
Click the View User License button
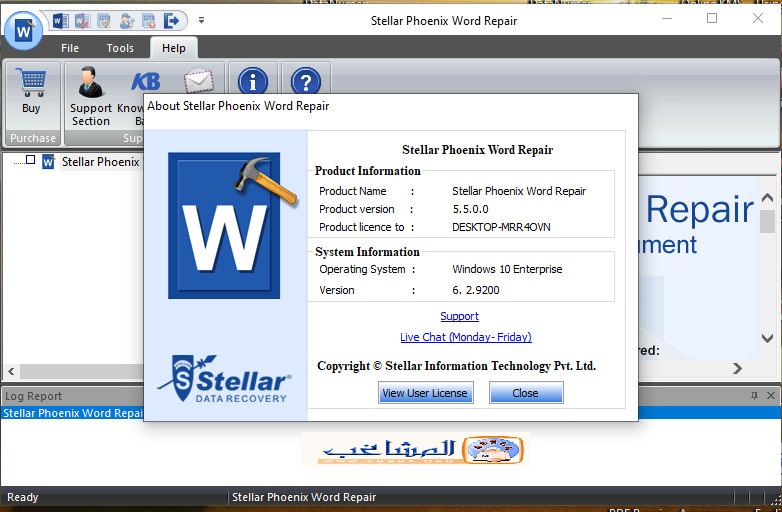coord(425,393)
